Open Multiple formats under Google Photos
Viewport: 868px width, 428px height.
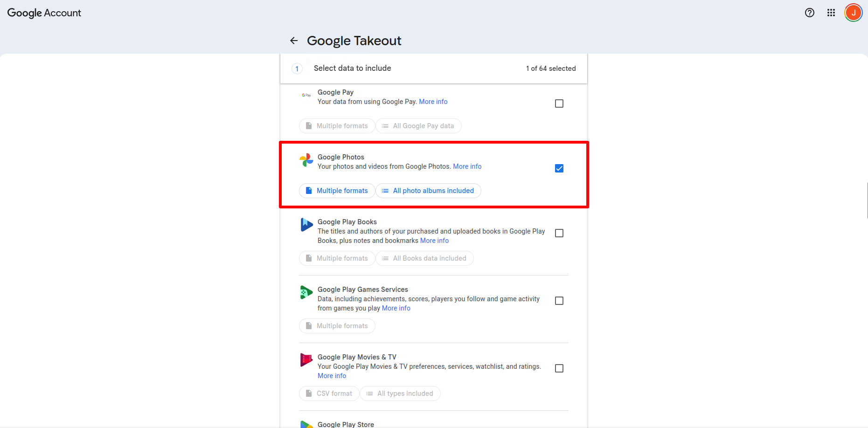(337, 191)
